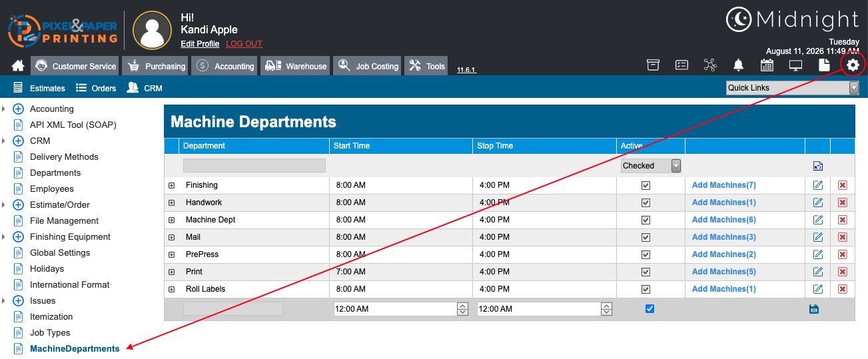The image size is (868, 359).
Task: Click the Edit Profile link
Action: [x=200, y=44]
